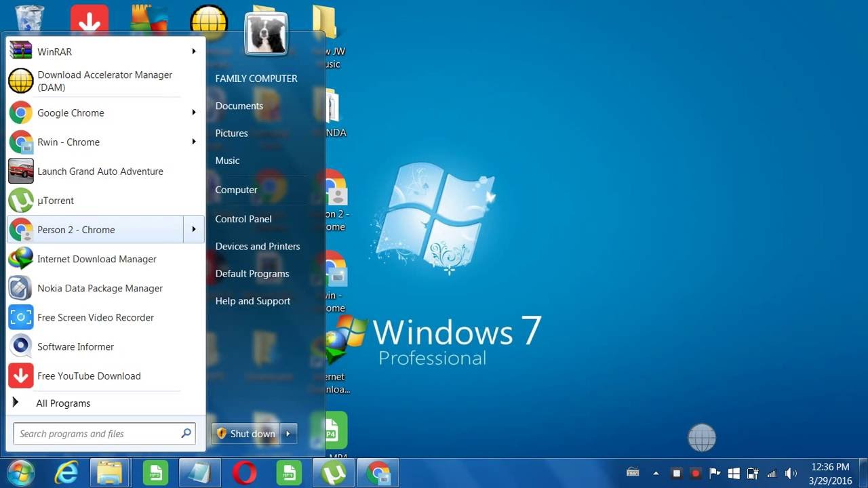Expand Google Chrome jump list arrow
This screenshot has height=488, width=868.
click(193, 113)
